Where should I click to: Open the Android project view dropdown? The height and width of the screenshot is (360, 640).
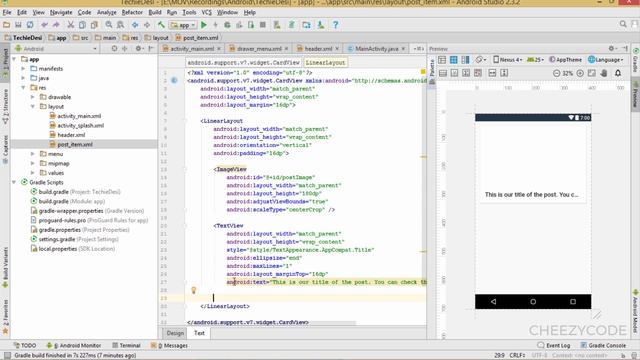[56, 49]
